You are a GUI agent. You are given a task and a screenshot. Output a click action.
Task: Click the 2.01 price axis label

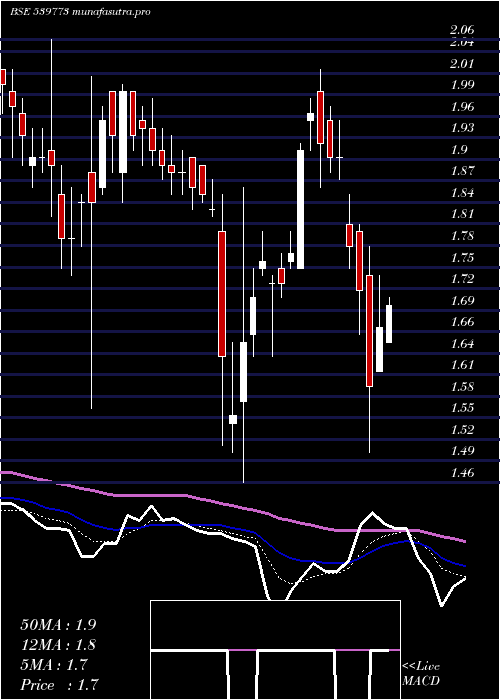pos(462,63)
